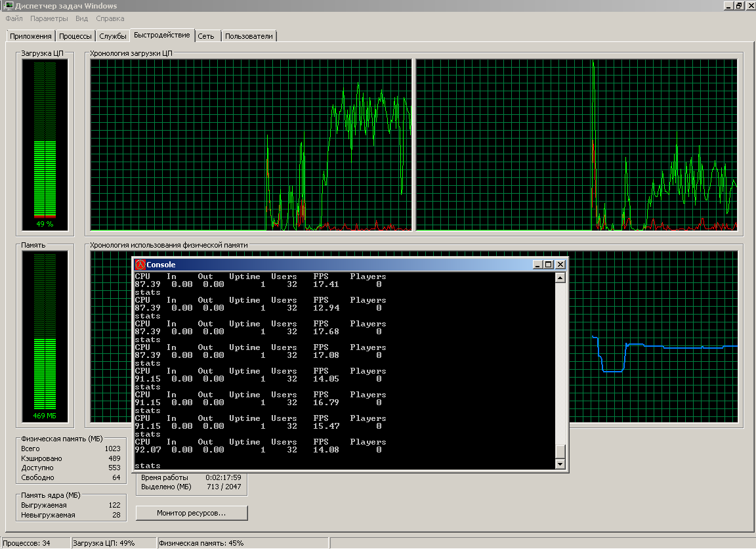Screen dimensions: 756x549
Task: Switch to the Приложения tab
Action: [30, 36]
